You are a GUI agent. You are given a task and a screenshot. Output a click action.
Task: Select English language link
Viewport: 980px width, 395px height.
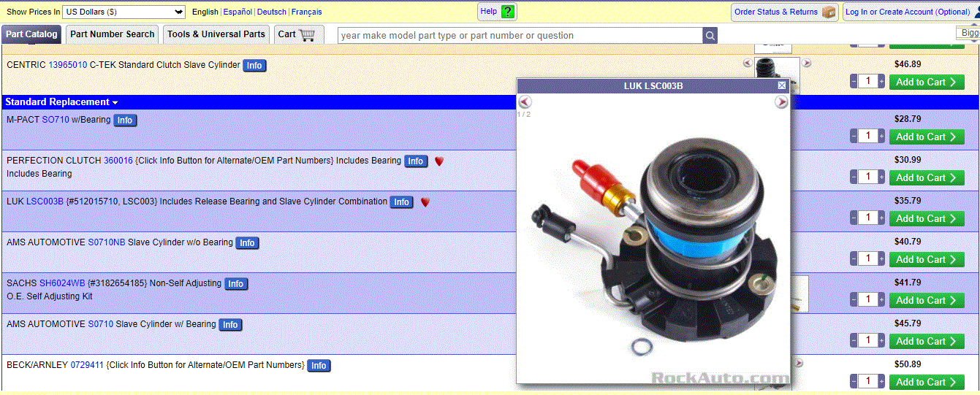click(x=205, y=12)
